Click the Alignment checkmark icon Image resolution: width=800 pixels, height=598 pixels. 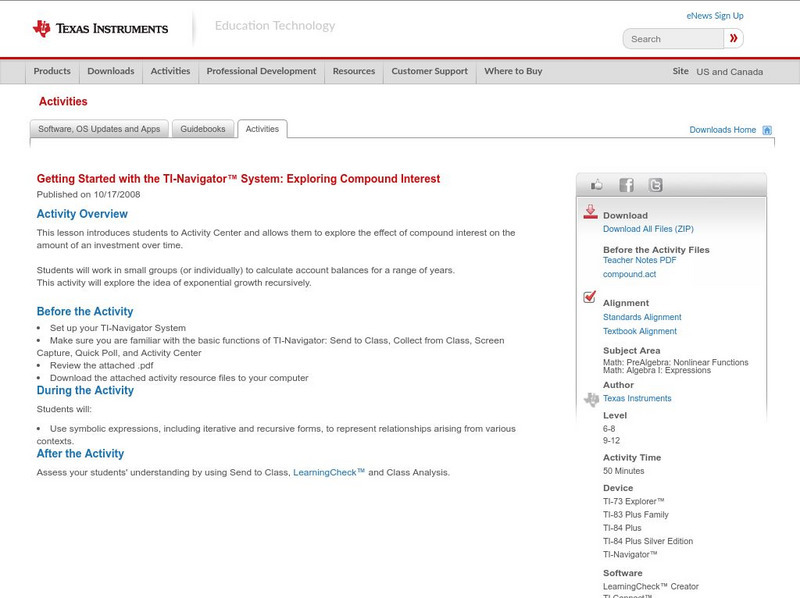click(589, 296)
